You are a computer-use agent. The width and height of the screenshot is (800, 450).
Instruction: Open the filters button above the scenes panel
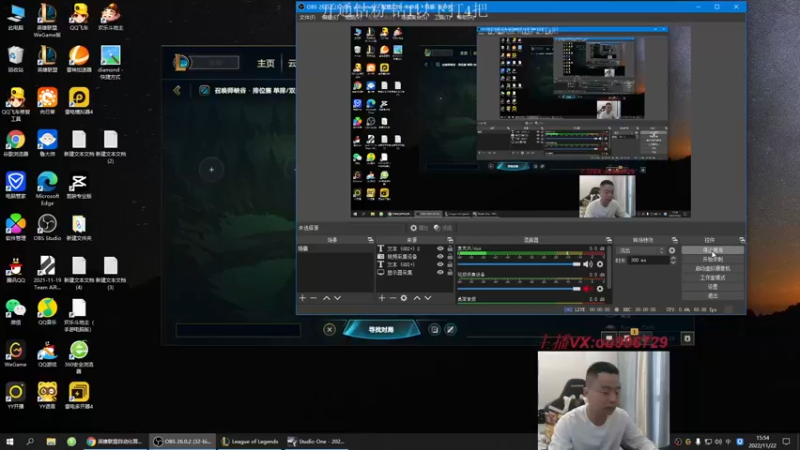pos(443,228)
